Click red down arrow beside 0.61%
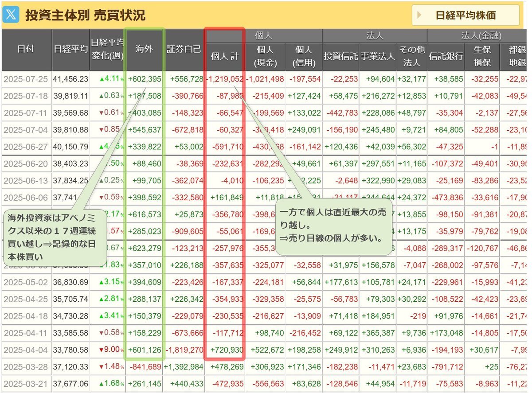The height and width of the screenshot is (393, 532). coord(102,113)
